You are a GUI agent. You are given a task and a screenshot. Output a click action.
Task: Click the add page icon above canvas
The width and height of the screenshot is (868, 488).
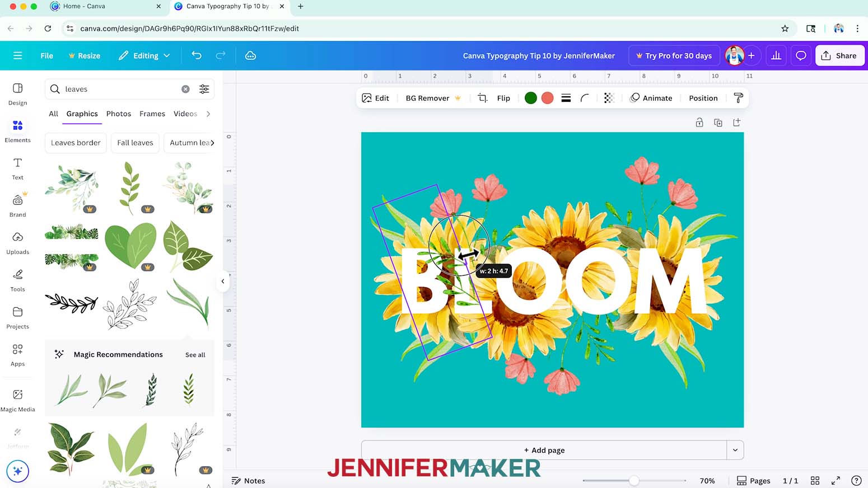point(737,123)
